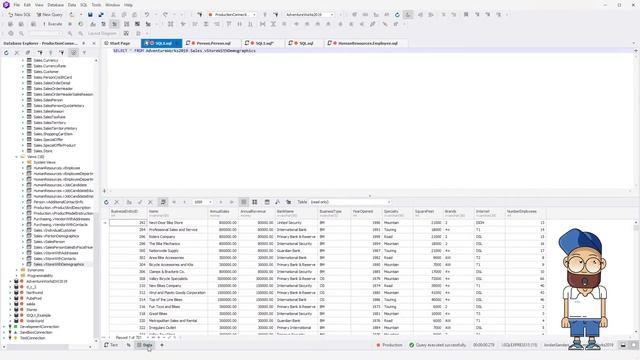Expand the DevelopmentConnection node

pos(4,327)
